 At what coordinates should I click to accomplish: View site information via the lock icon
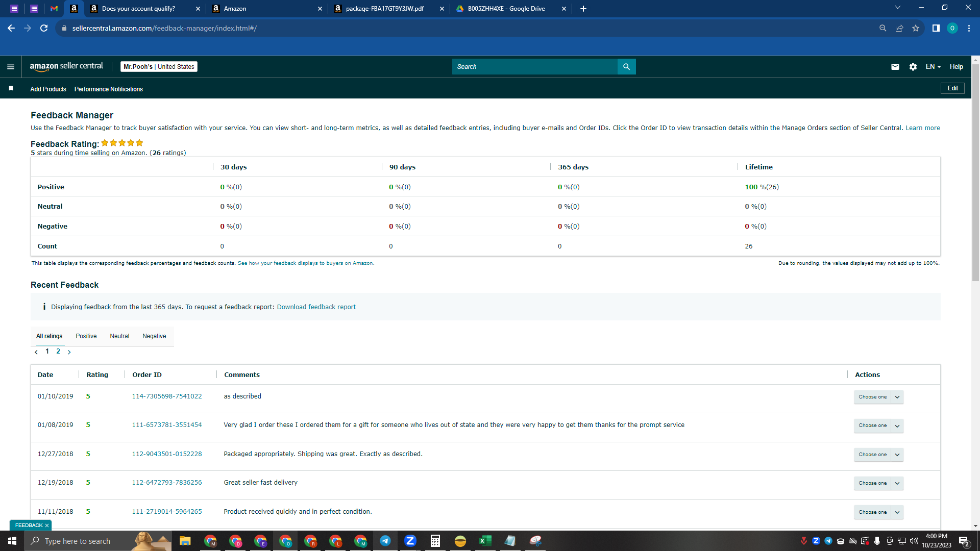pos(64,28)
